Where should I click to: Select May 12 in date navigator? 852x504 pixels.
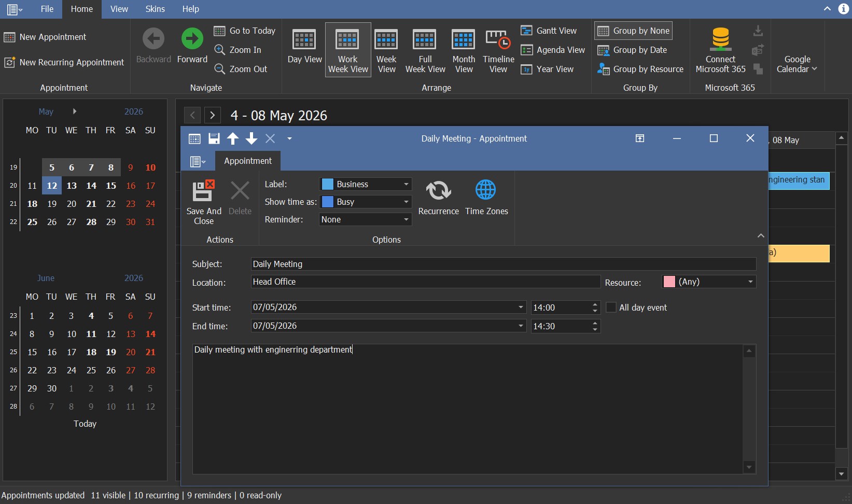pyautogui.click(x=52, y=186)
